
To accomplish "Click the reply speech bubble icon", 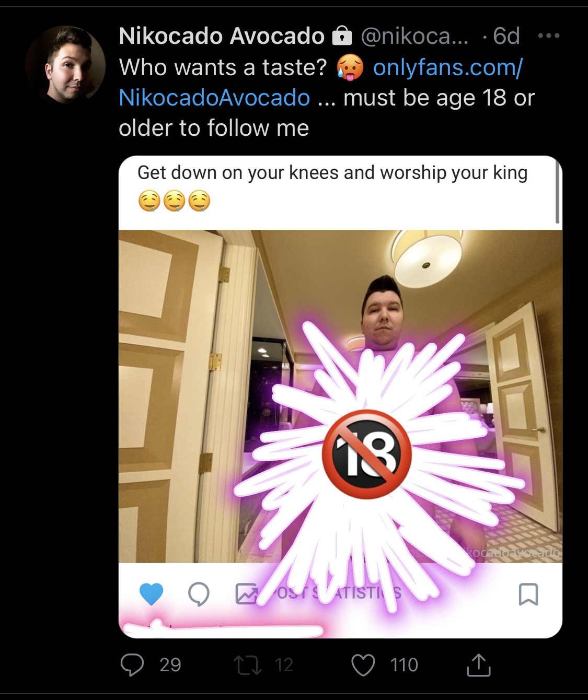I will [x=132, y=665].
